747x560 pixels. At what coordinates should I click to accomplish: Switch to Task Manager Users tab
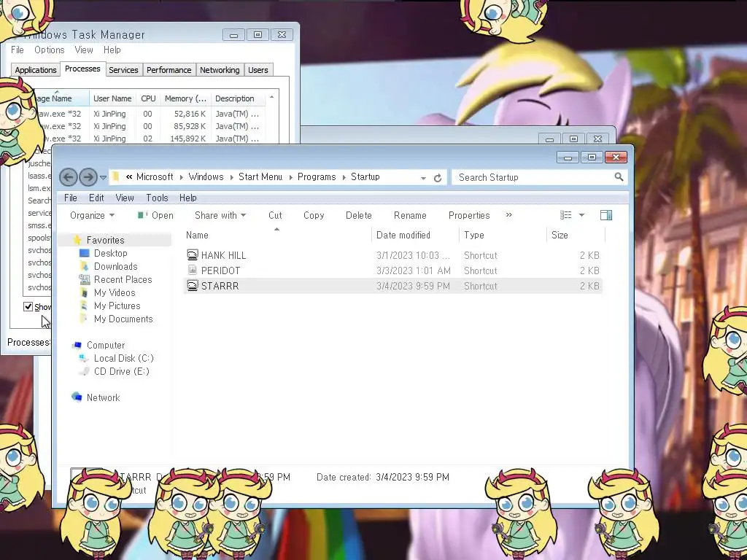tap(258, 70)
